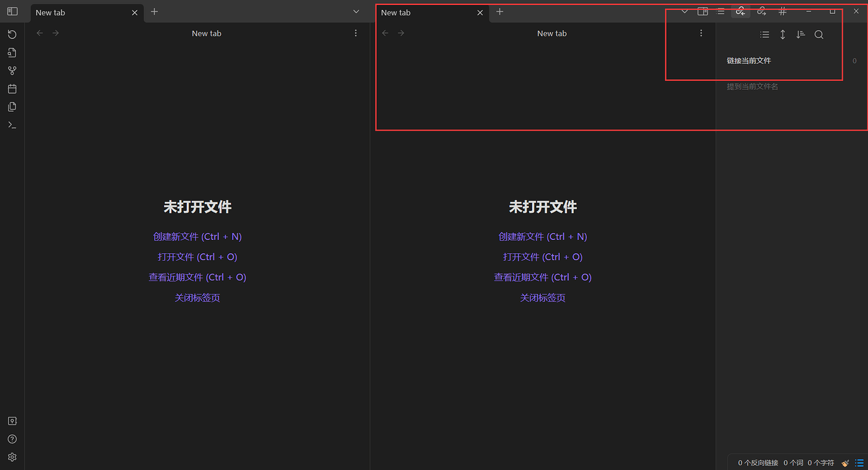
Task: Change the backlinks sort order
Action: pos(801,35)
